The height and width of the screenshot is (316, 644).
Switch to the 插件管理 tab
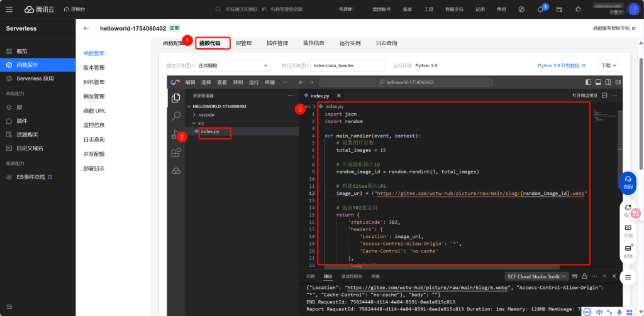click(277, 43)
